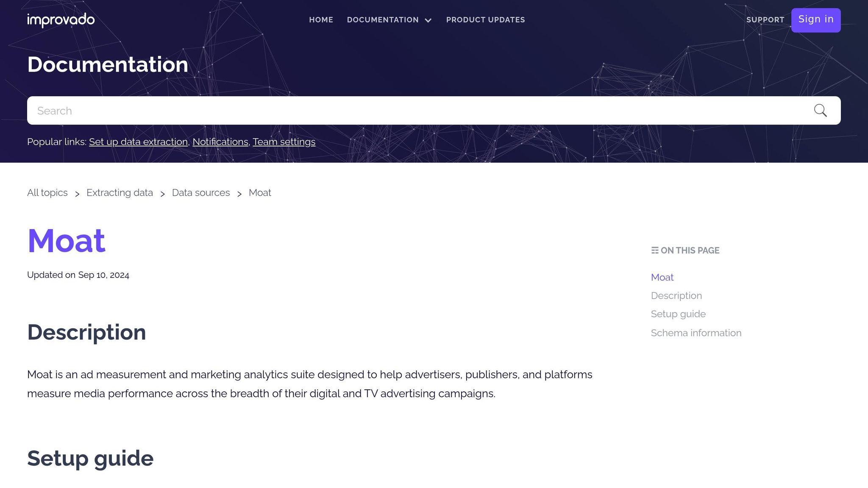Focus the documentation Search field
This screenshot has height=488, width=868.
420,111
